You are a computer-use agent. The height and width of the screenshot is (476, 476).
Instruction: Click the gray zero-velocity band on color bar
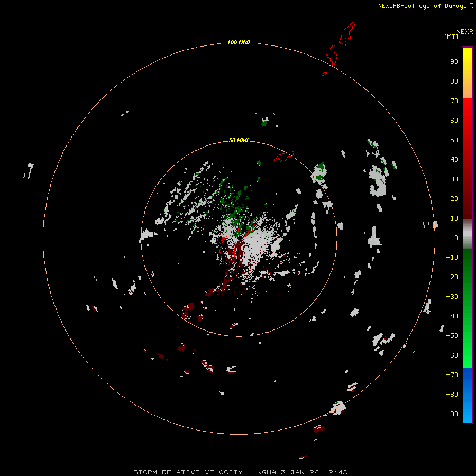point(467,234)
